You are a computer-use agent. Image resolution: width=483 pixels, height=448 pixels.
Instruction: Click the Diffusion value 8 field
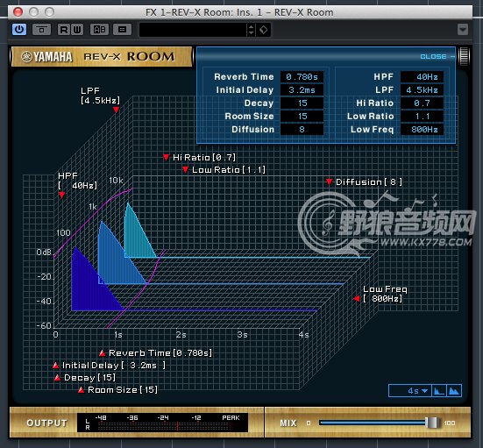(302, 130)
